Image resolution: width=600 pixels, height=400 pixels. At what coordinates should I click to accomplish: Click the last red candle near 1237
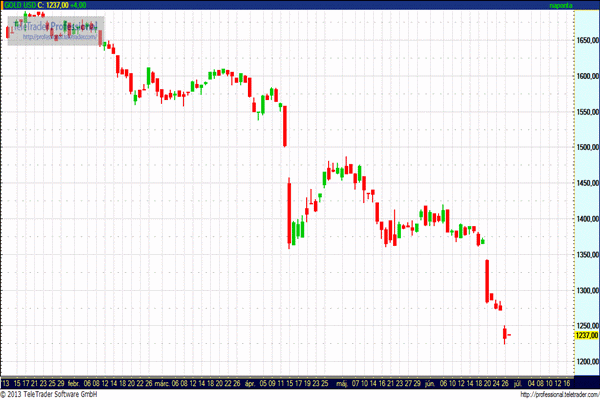(x=507, y=334)
